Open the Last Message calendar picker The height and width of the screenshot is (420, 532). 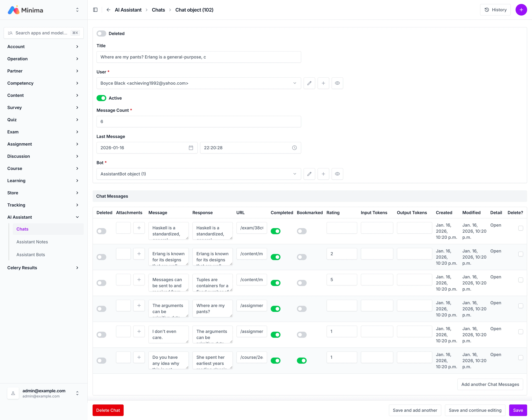(191, 148)
